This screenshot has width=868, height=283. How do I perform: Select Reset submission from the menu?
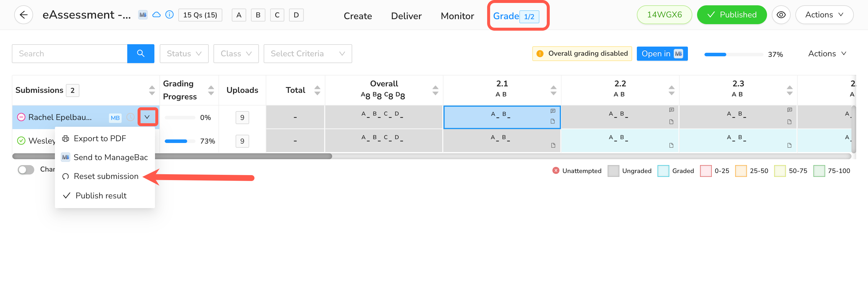click(106, 176)
